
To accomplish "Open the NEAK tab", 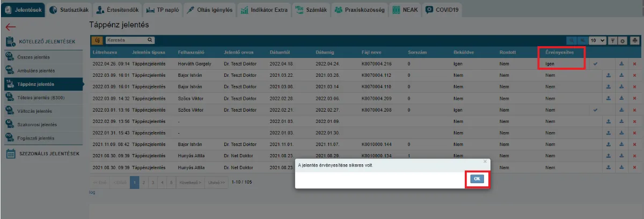I will (405, 10).
